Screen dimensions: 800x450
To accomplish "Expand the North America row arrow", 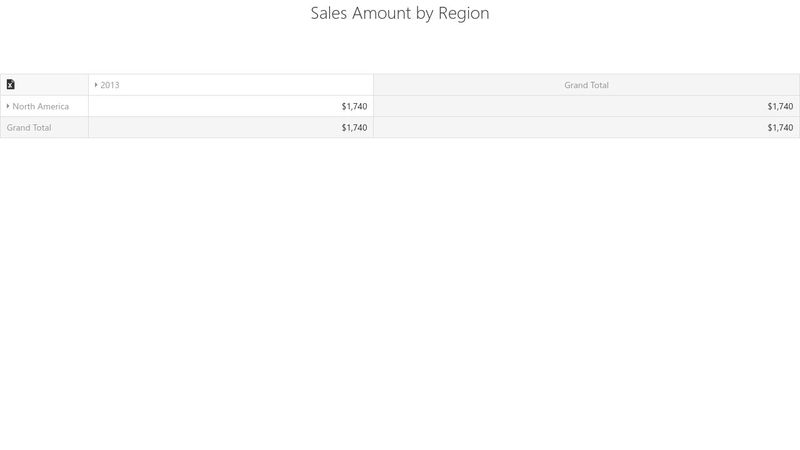I will coord(8,106).
